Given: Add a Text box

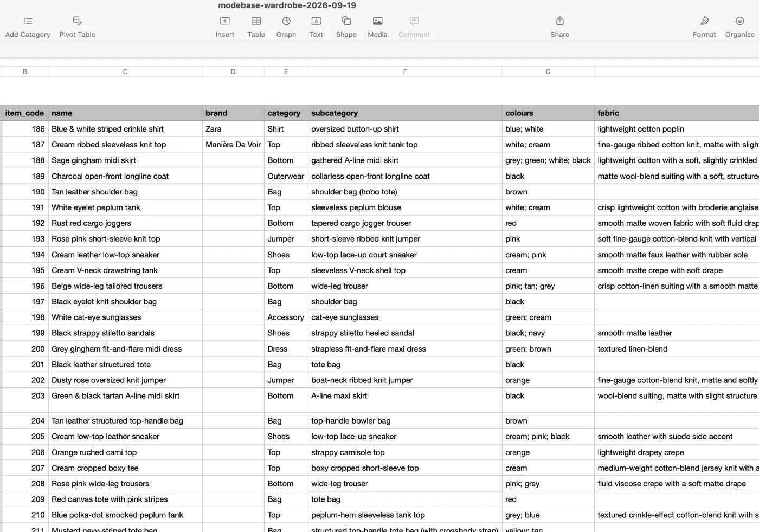Looking at the screenshot, I should pos(316,21).
